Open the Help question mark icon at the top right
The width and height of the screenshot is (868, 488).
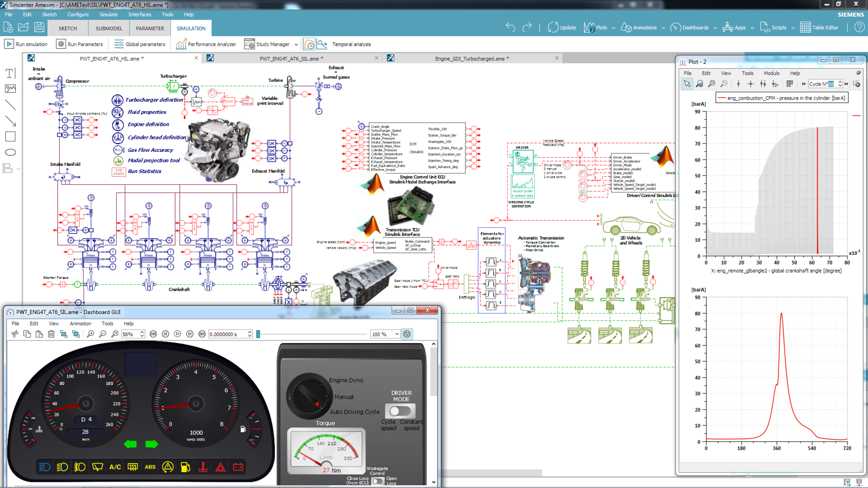859,27
